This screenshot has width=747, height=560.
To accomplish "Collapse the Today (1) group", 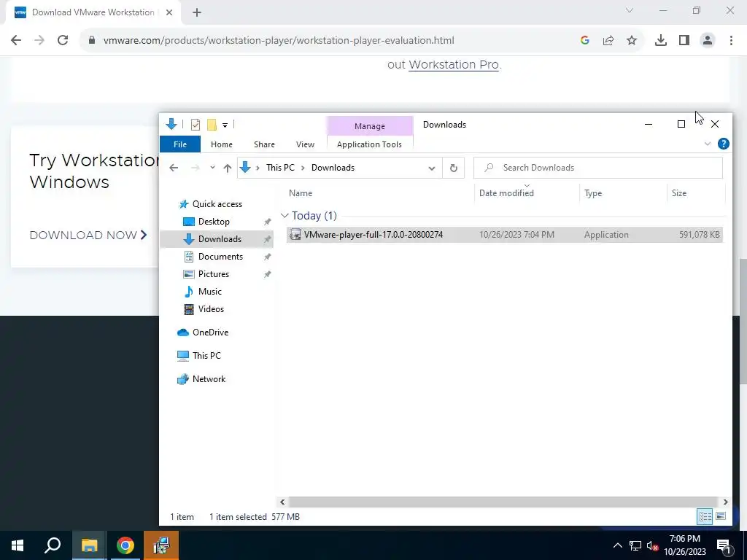I will [x=285, y=216].
